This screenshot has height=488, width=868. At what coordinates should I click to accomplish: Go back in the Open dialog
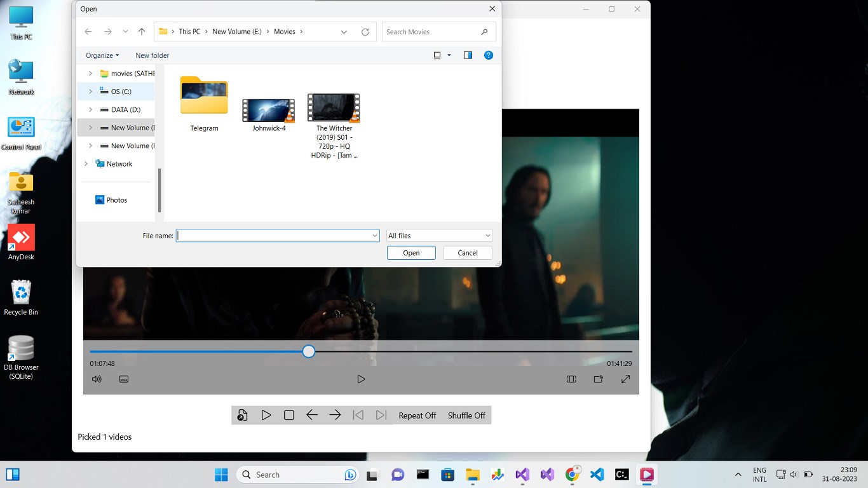88,32
